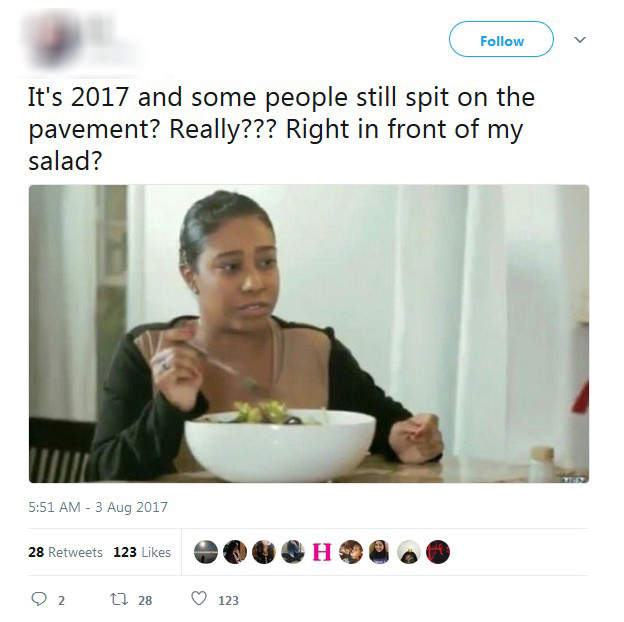Click the tweet text about spitting
Screen dimensions: 624x622
pyautogui.click(x=281, y=129)
